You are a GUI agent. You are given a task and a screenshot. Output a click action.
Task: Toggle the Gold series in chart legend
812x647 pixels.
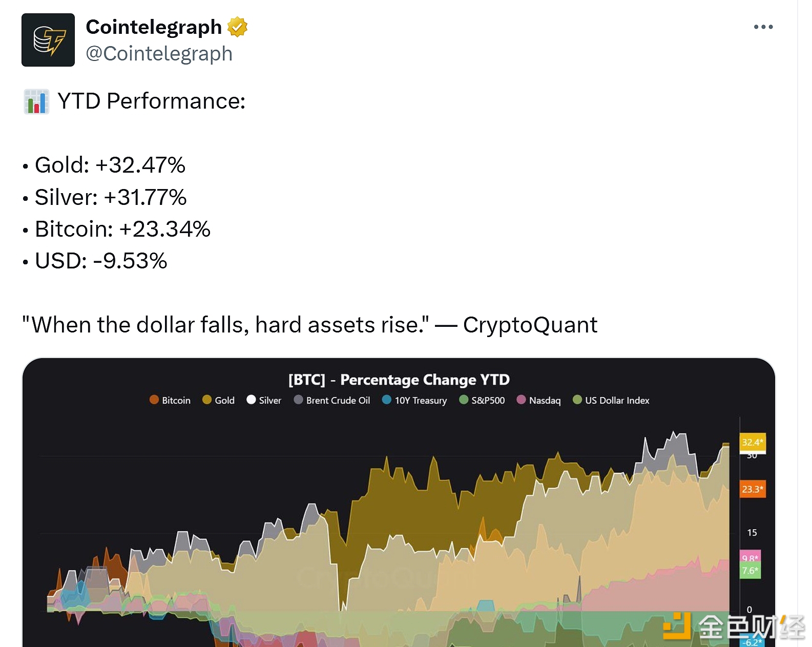218,400
